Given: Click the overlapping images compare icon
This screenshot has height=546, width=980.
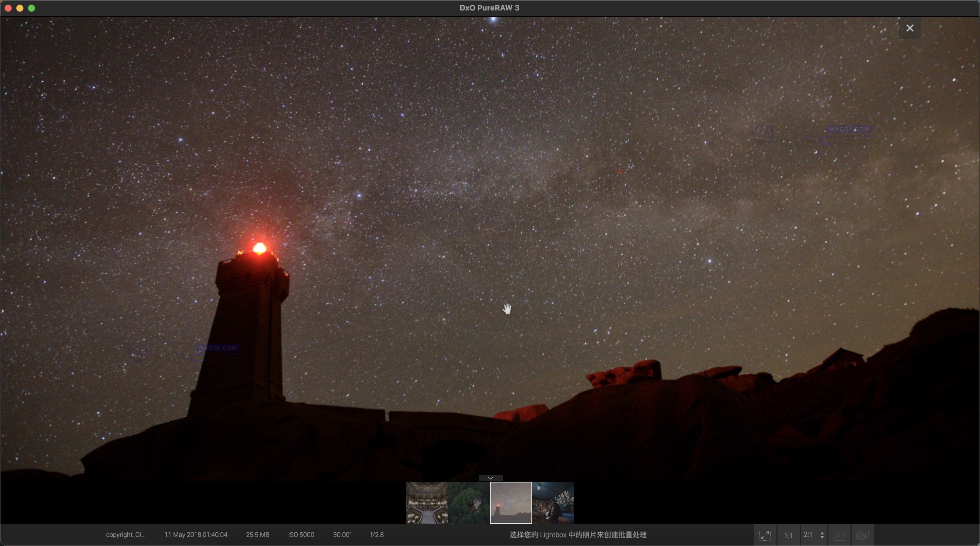Looking at the screenshot, I should 862,535.
